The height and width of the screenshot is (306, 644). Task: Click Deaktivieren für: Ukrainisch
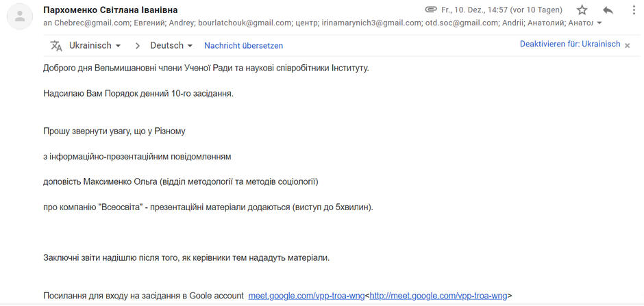tap(570, 44)
